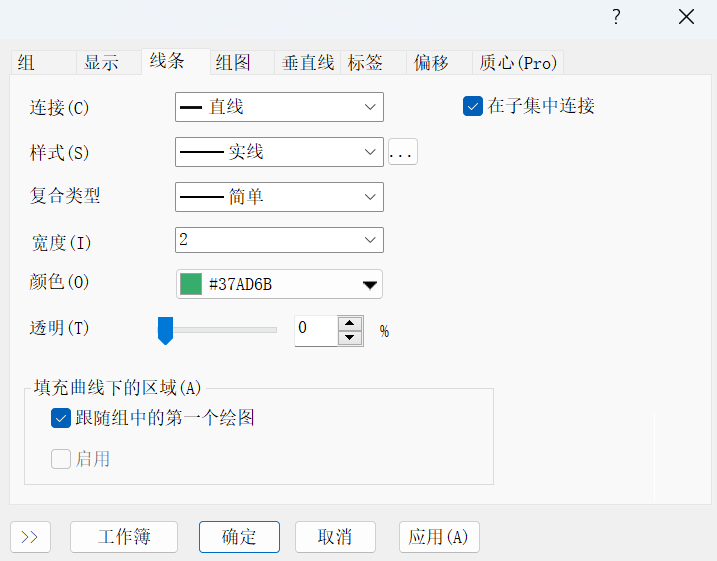The width and height of the screenshot is (717, 561).
Task: Decrease transparency with the down arrow
Action: 350,338
